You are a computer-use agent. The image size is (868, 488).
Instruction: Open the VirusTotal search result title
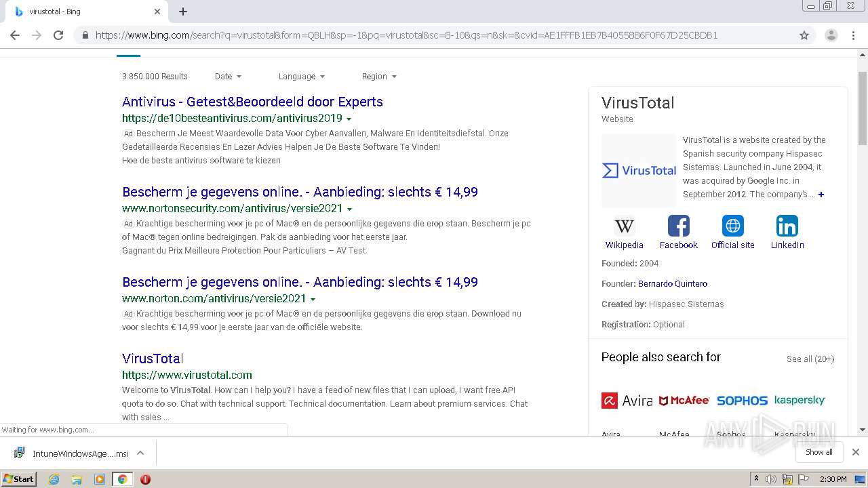pos(153,359)
